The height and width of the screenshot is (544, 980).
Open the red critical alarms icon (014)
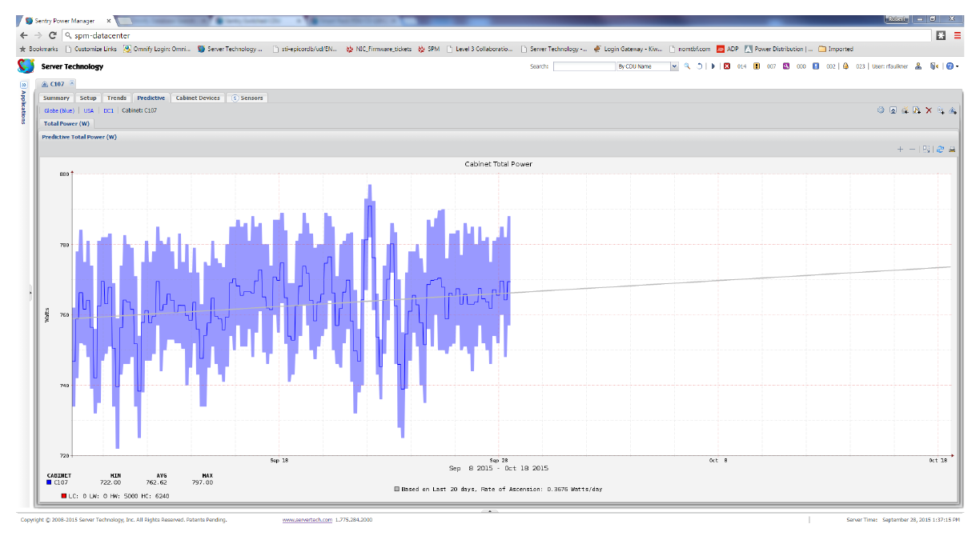[x=727, y=66]
